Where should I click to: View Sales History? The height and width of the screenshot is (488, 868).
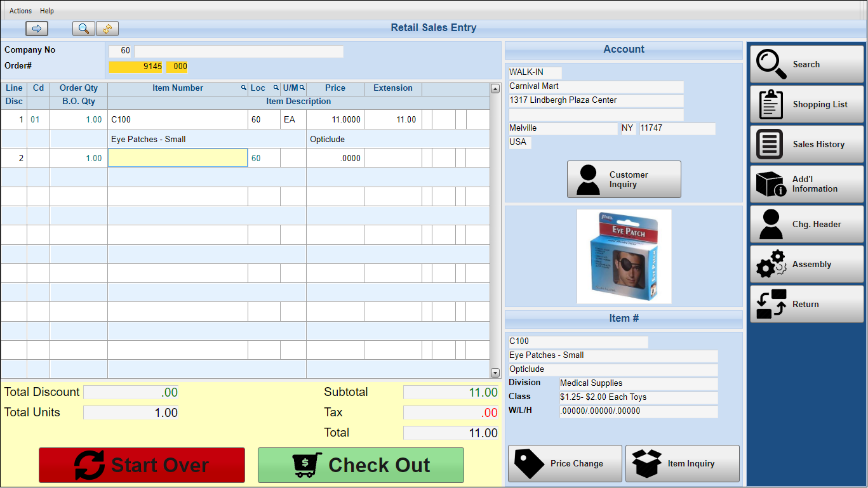click(x=806, y=144)
